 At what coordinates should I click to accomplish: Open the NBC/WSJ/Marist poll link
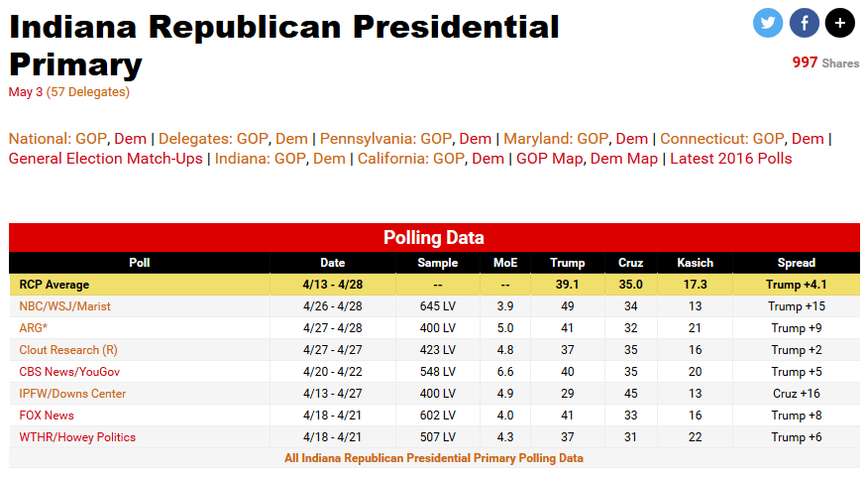[64, 306]
